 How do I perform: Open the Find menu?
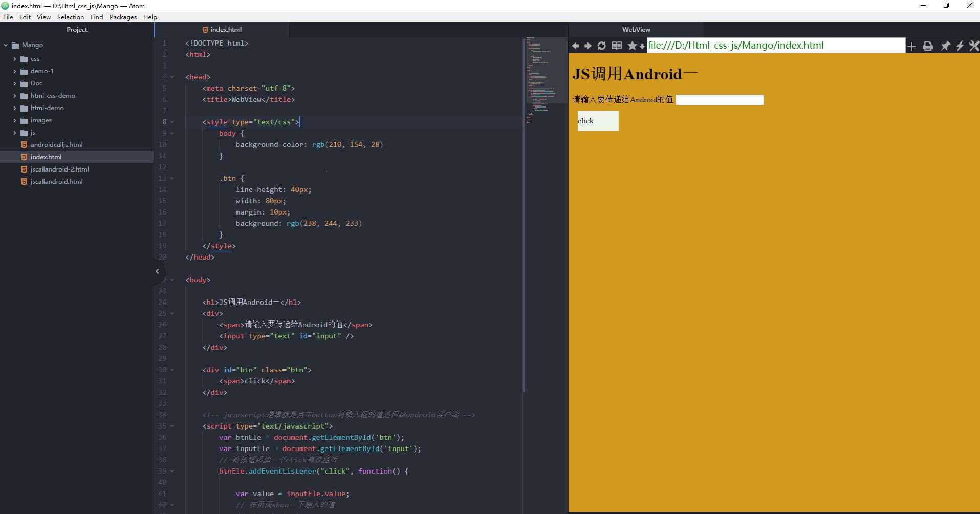(97, 17)
